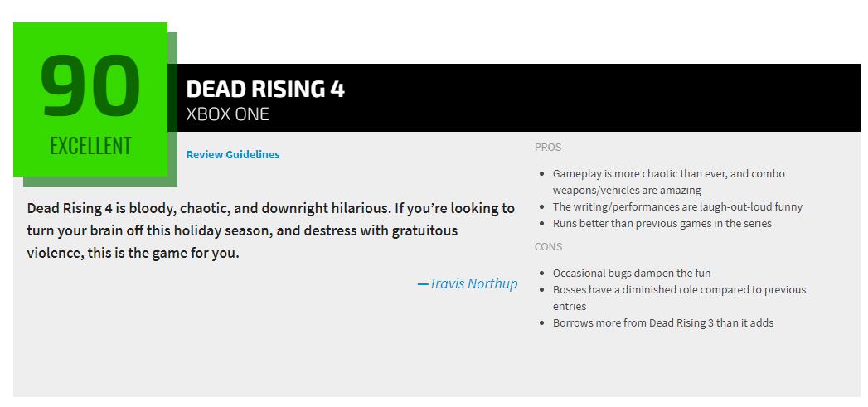
Task: Click the 'Borrows more from Dead Rising 3' con
Action: tap(662, 323)
